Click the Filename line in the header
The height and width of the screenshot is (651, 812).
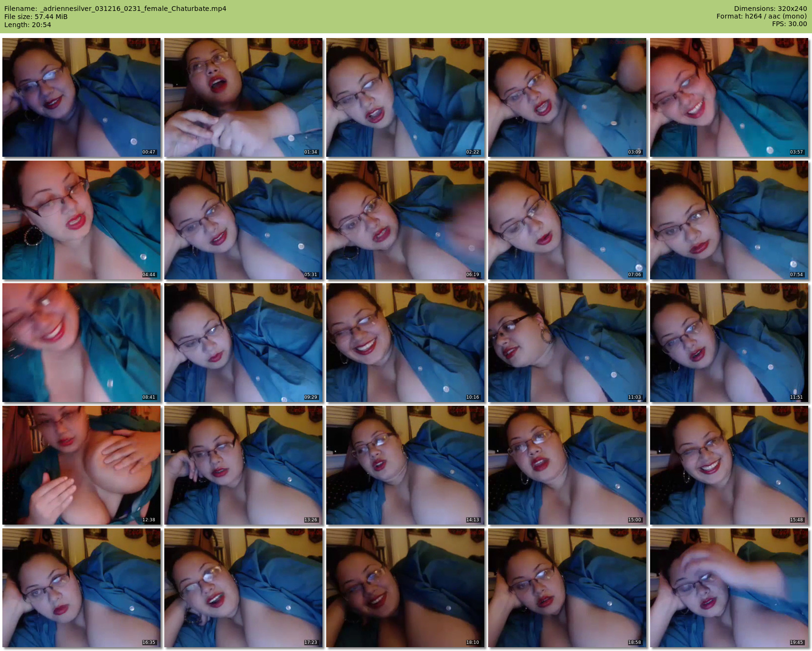[x=115, y=9]
